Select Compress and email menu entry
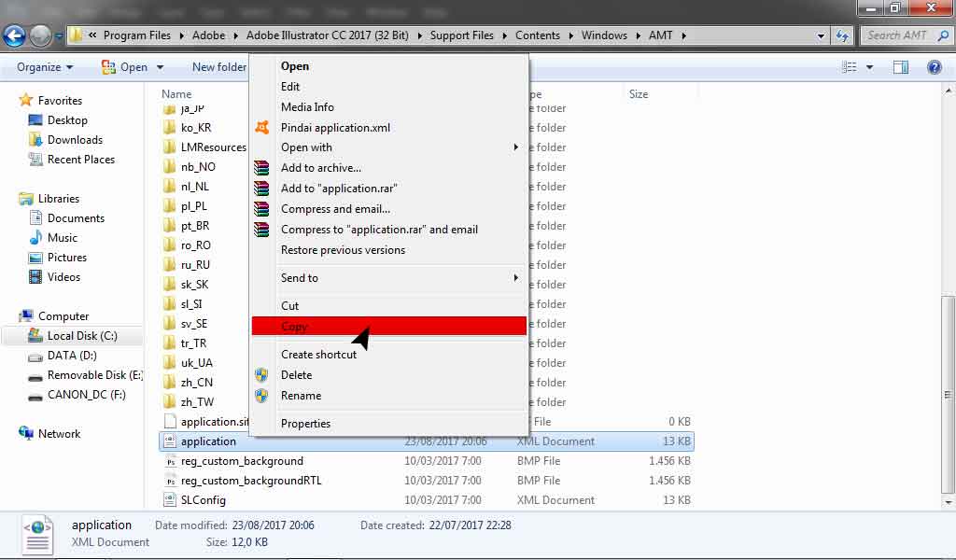 pyautogui.click(x=389, y=208)
